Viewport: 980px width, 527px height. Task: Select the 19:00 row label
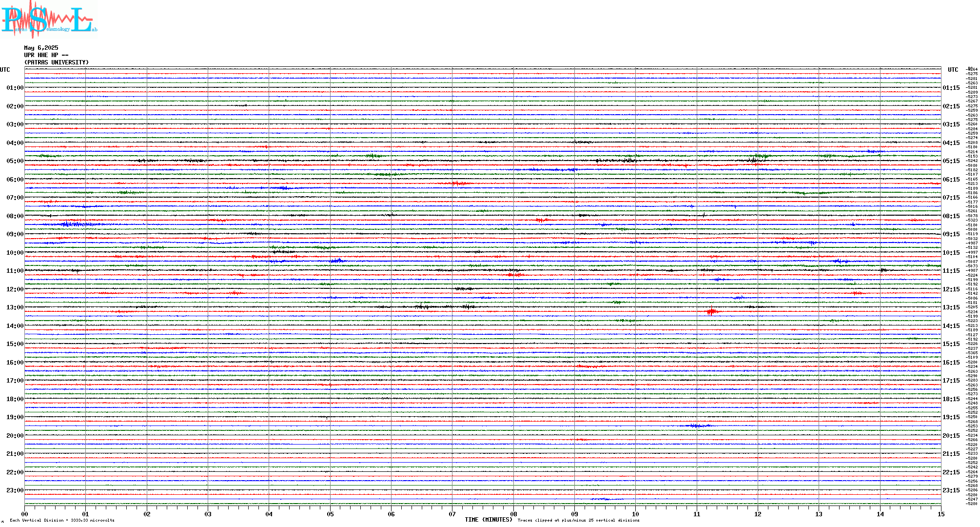[x=15, y=417]
